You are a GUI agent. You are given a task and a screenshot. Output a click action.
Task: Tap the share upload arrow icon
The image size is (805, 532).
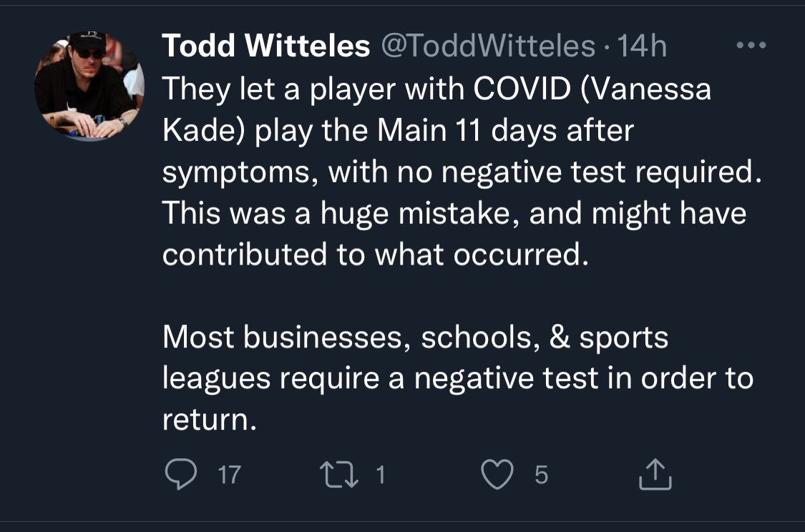(x=655, y=475)
